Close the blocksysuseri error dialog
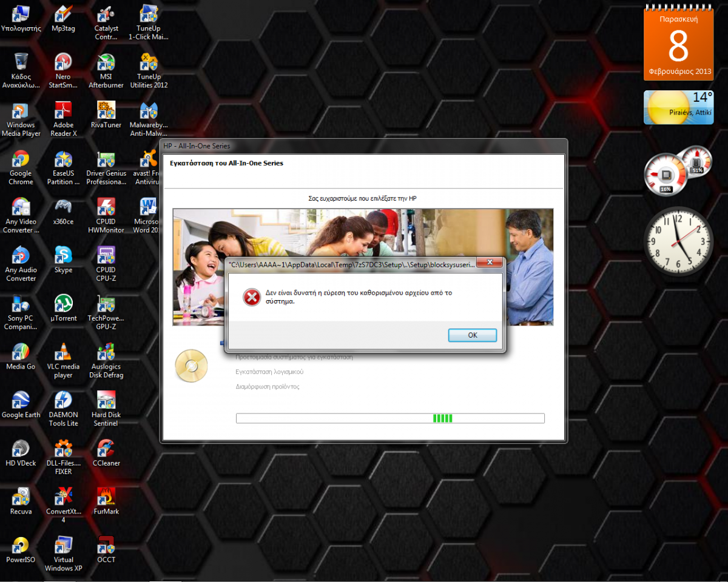Screen dimensions: 728x582 click(489, 263)
